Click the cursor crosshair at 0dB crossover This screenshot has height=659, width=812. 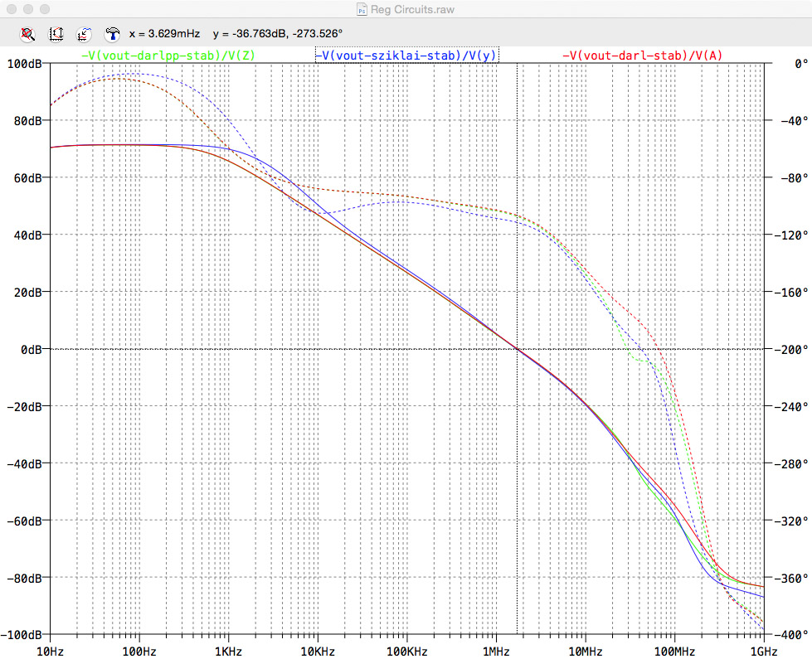[x=517, y=349]
